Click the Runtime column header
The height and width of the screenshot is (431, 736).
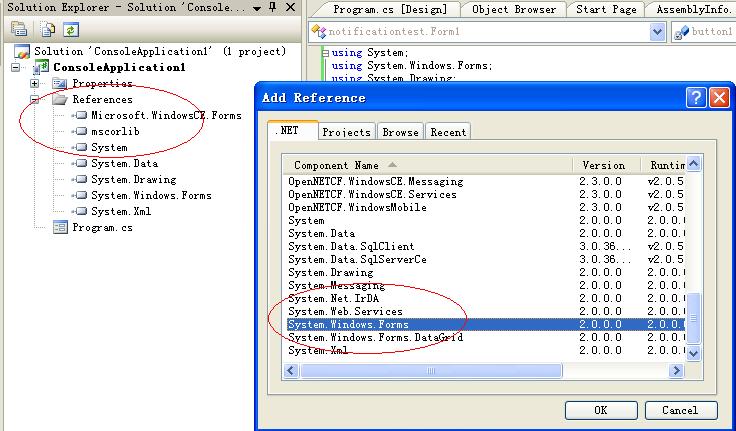pos(663,165)
